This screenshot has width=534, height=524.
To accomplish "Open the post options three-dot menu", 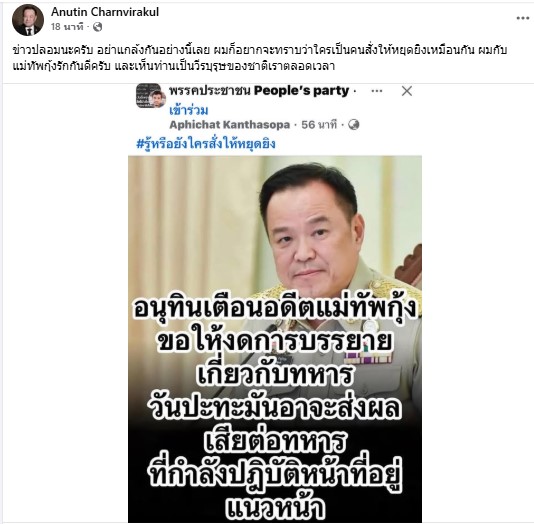I will 522,18.
